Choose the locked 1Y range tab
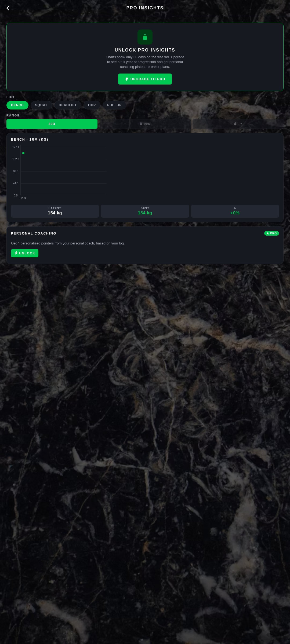This screenshot has height=644, width=290. 238,124
